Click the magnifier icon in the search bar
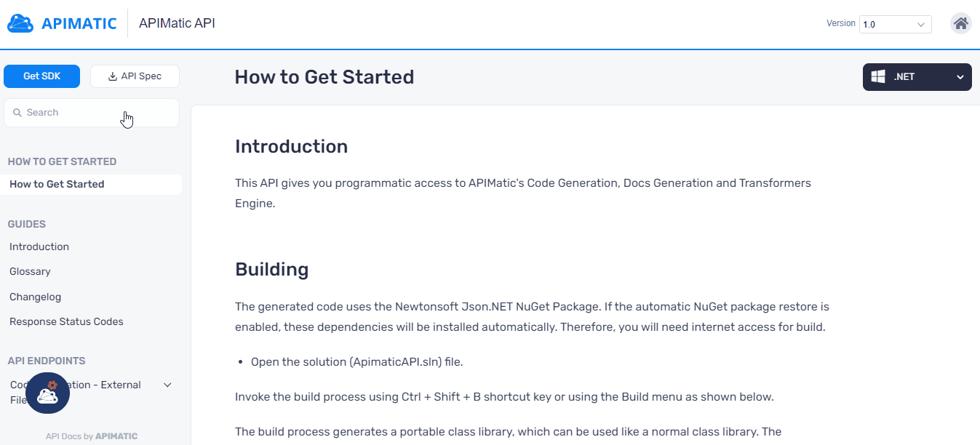Screen dimensions: 980x445 click(18, 112)
